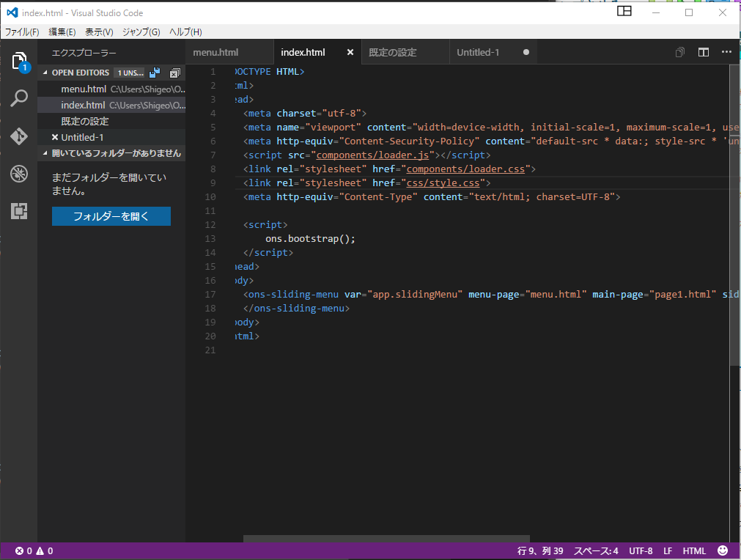Select 既定の設定 in Open Editors list
This screenshot has width=741, height=560.
click(111, 121)
